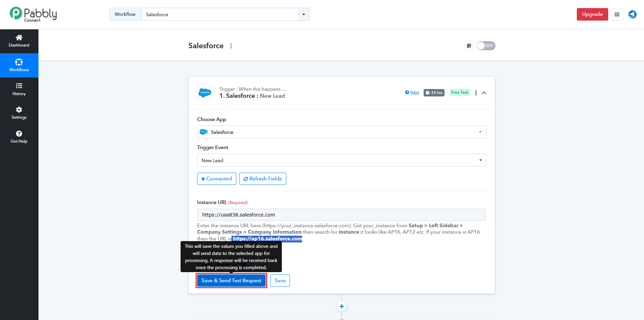644x320 pixels.
Task: Click the plus icon to add step
Action: 342,306
